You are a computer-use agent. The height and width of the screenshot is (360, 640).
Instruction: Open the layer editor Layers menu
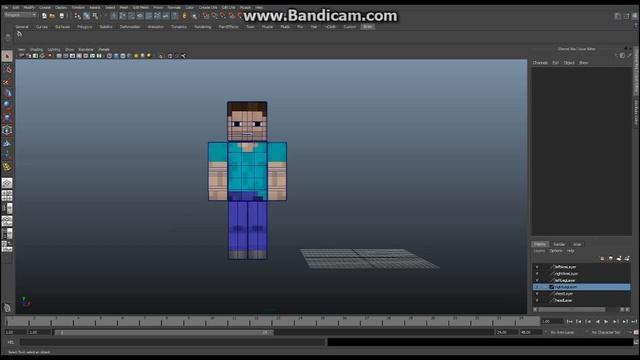[539, 251]
